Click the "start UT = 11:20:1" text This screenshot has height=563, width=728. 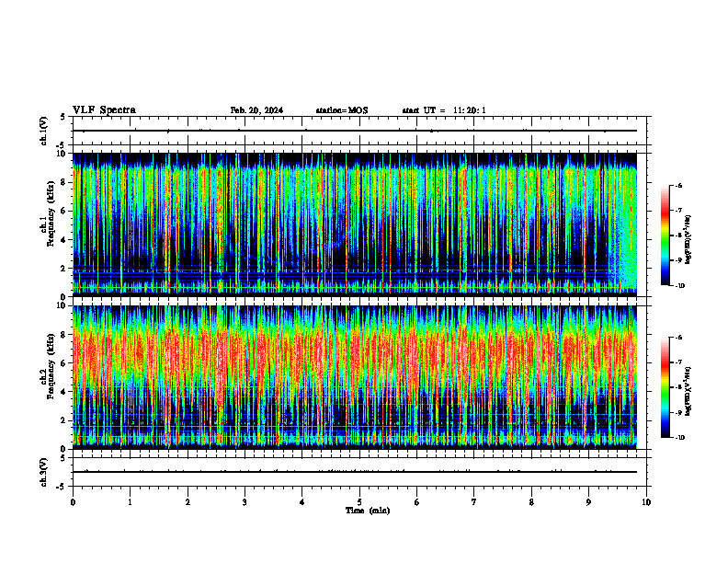(x=444, y=110)
